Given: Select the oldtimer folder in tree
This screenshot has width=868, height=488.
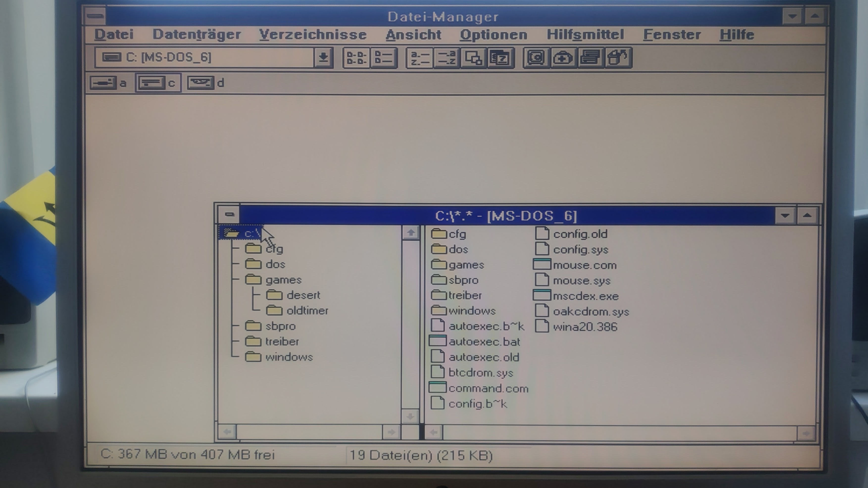Looking at the screenshot, I should pos(307,310).
